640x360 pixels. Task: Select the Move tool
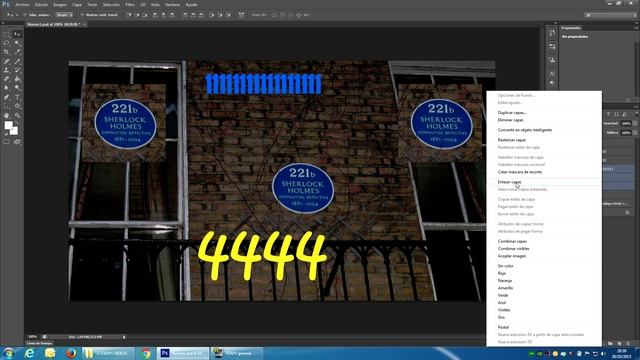click(x=17, y=35)
